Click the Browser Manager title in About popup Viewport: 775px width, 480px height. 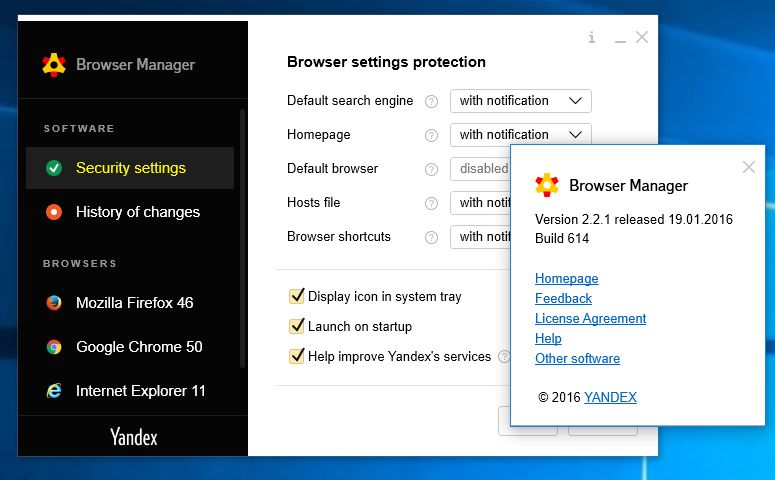click(x=628, y=186)
